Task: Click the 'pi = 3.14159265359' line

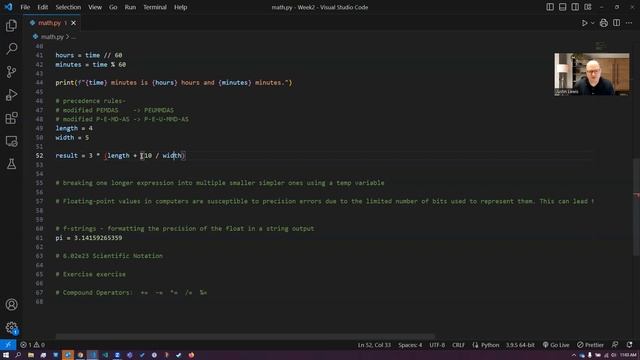Action: pos(89,238)
